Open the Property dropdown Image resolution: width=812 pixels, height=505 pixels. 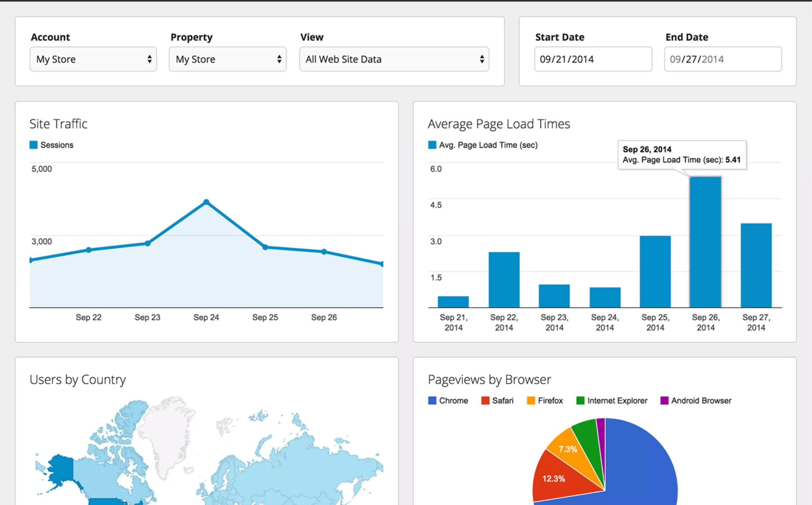[x=227, y=59]
